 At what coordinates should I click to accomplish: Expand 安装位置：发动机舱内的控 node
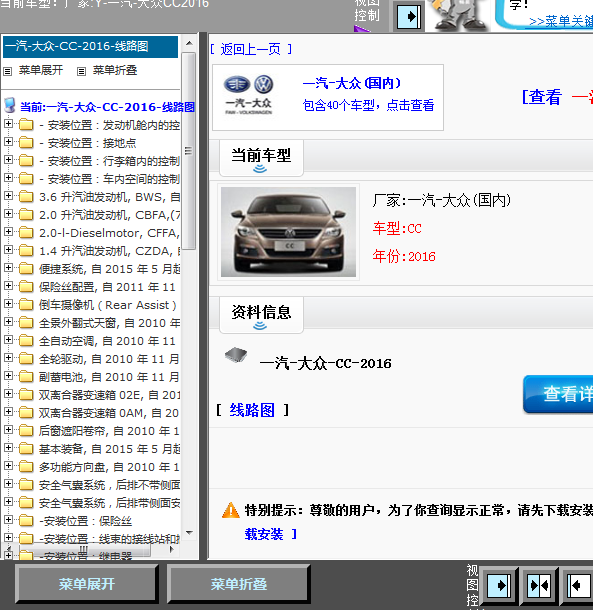click(x=8, y=124)
